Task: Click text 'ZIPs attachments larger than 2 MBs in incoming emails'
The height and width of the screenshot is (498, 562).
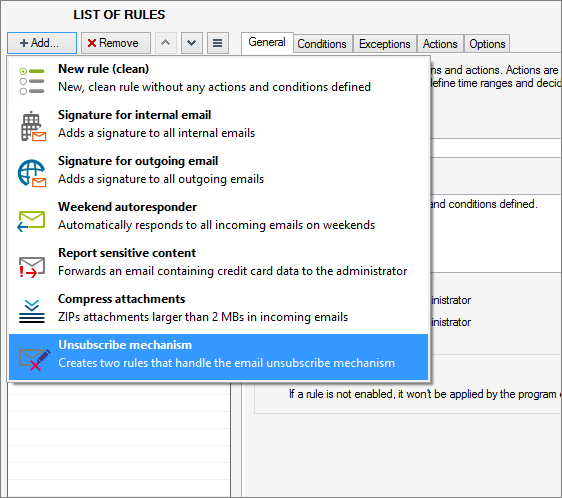Action: (x=203, y=317)
